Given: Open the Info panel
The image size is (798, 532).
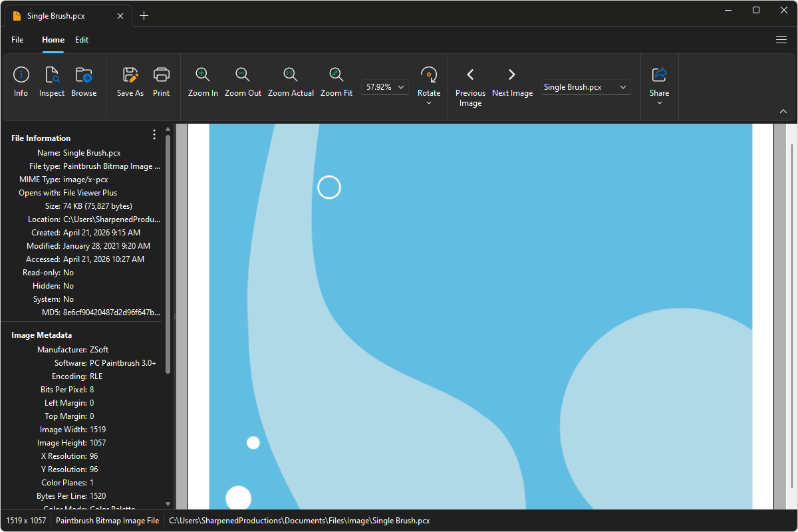Looking at the screenshot, I should point(21,81).
